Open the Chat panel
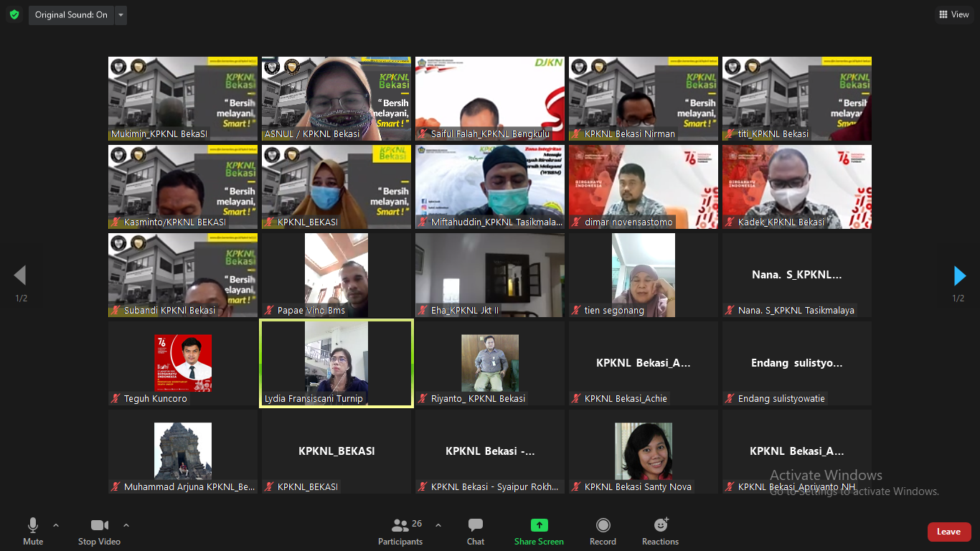Viewport: 980px width, 551px height. coord(476,532)
